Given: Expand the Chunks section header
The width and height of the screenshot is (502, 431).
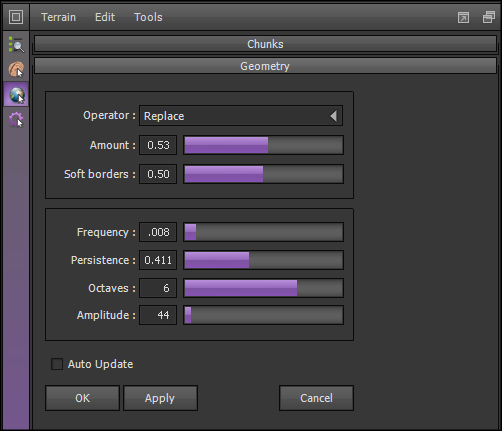Looking at the screenshot, I should [x=265, y=44].
